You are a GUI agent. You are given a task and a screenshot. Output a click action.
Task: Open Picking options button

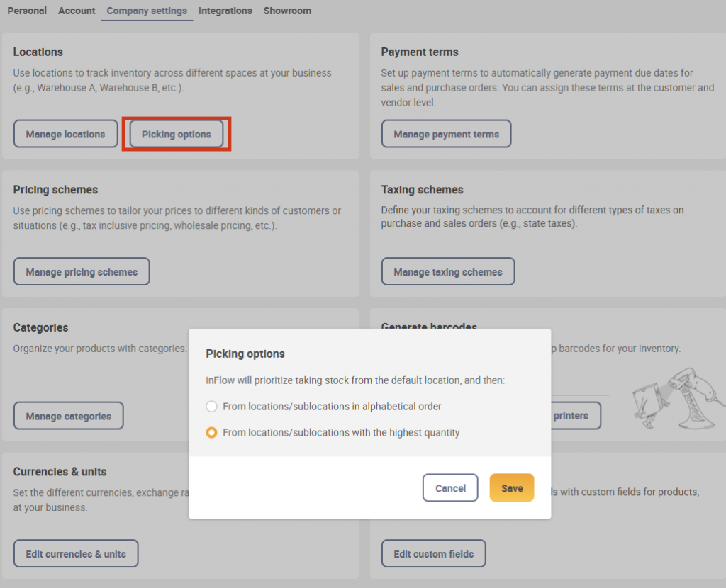coord(177,134)
